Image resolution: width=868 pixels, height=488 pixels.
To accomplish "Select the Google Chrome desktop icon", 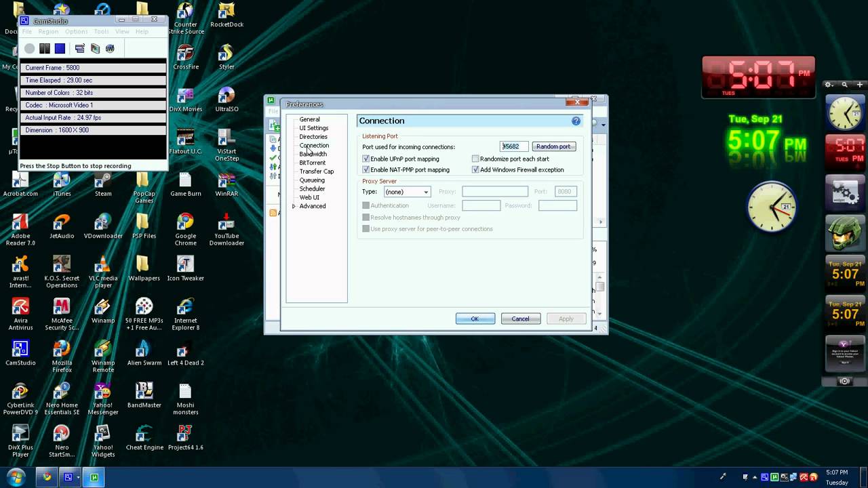I will coord(185,230).
